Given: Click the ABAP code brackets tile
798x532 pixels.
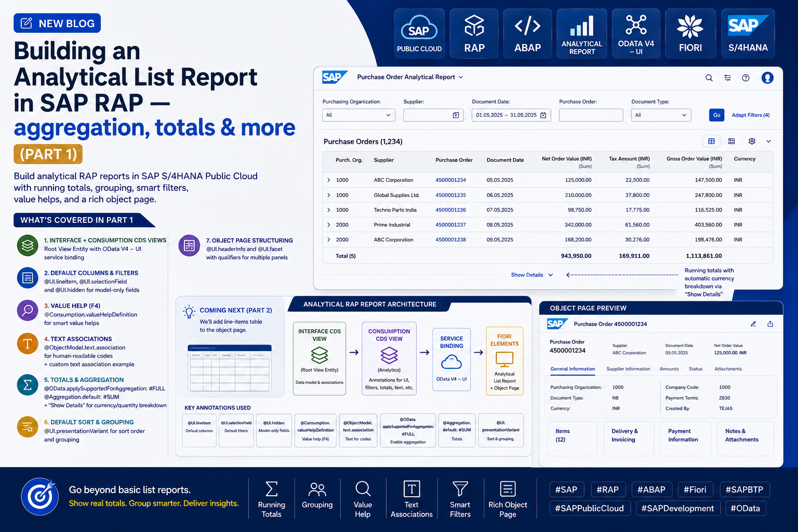Looking at the screenshot, I should [x=527, y=33].
